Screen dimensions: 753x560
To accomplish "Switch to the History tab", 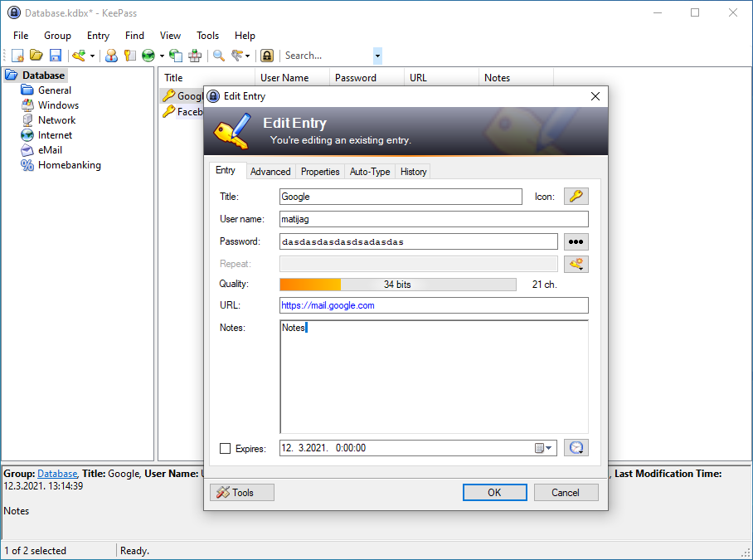I will [414, 172].
